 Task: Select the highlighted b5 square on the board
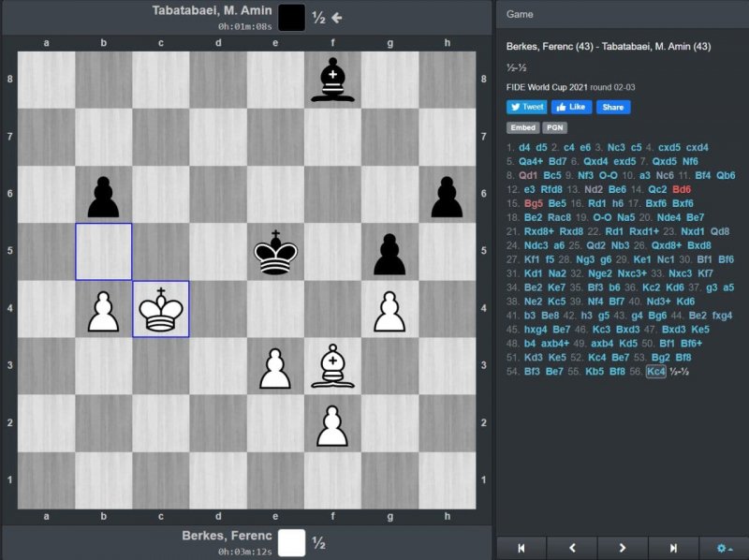(x=104, y=251)
